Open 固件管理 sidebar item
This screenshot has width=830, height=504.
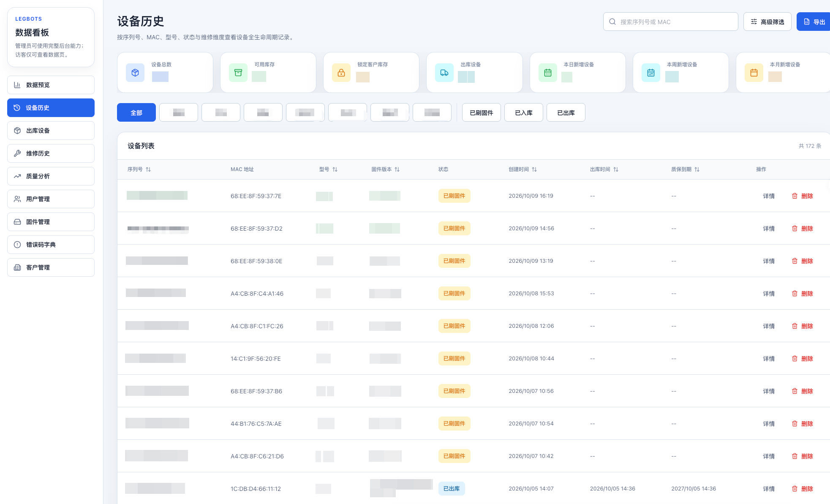point(51,222)
